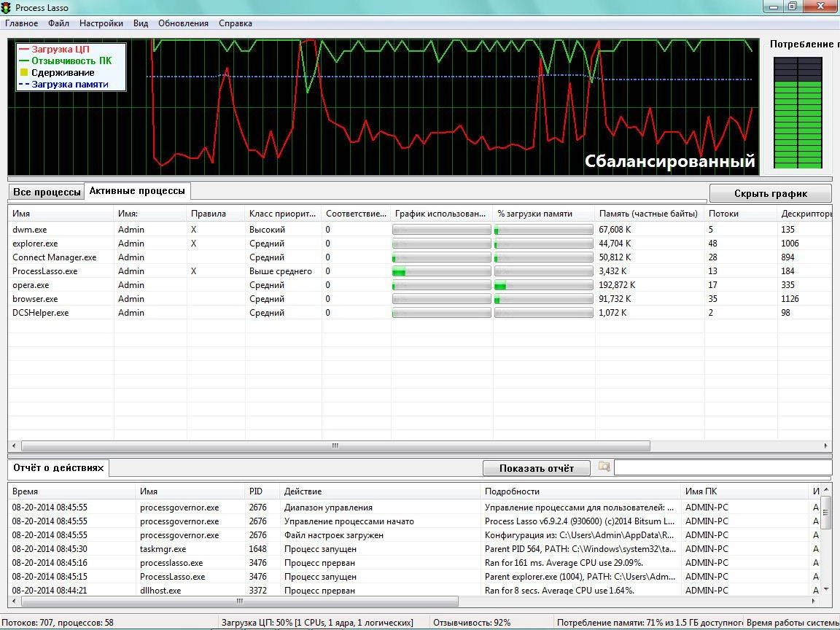Sort by Память (частные байты) column
The image size is (840, 630).
point(649,213)
